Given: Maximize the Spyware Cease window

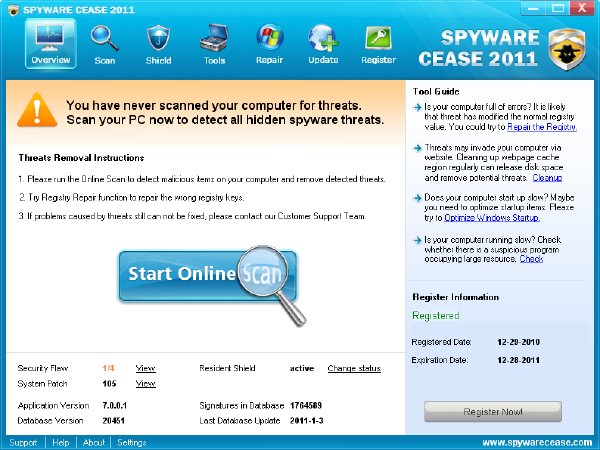Looking at the screenshot, I should [x=558, y=8].
